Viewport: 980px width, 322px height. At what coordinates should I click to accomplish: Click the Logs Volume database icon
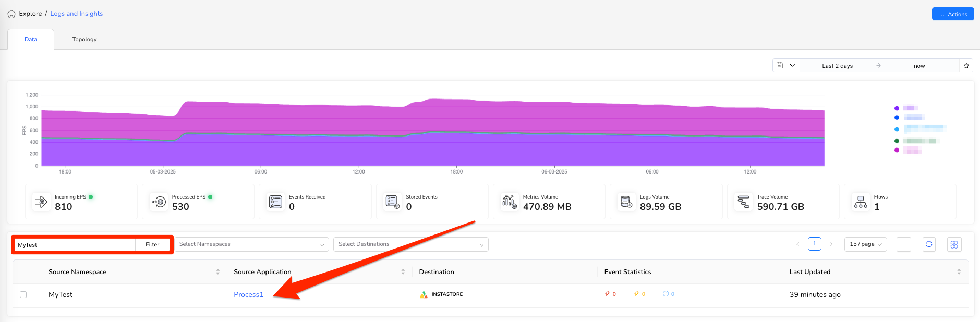tap(626, 202)
